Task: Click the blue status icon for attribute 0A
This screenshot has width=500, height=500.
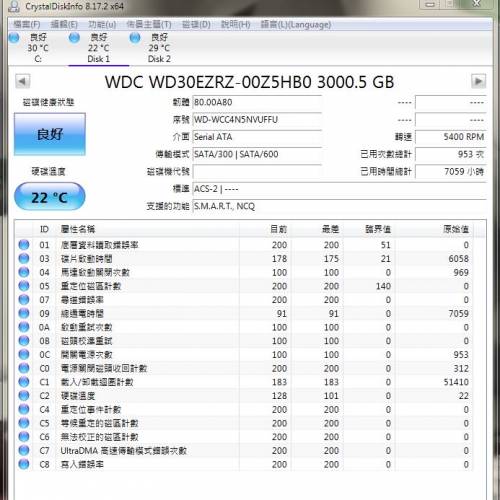Action: pyautogui.click(x=24, y=327)
